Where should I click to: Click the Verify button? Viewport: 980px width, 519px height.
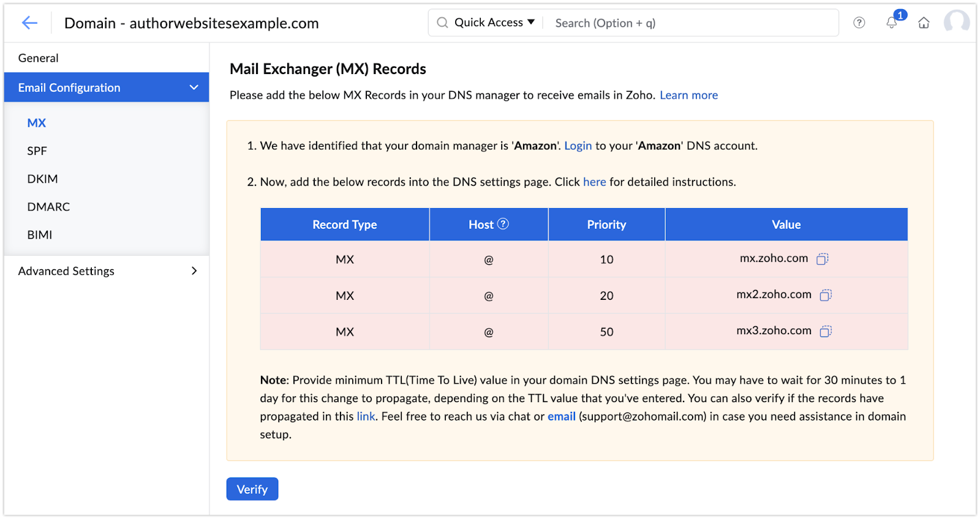(252, 489)
